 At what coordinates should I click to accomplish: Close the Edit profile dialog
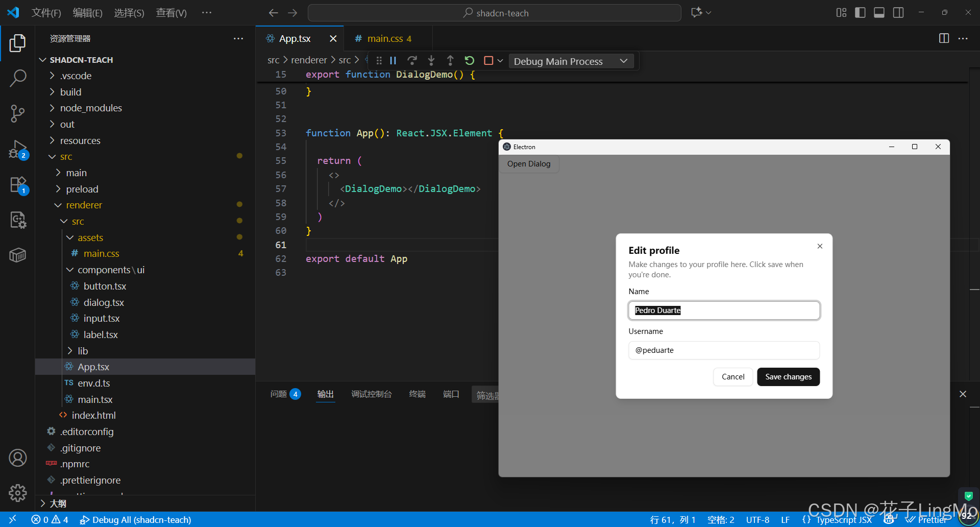click(820, 246)
